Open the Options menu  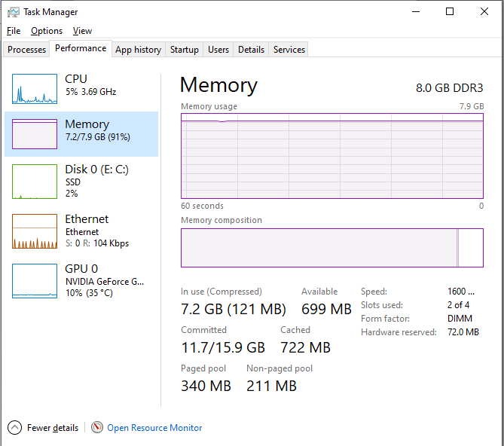pos(47,31)
